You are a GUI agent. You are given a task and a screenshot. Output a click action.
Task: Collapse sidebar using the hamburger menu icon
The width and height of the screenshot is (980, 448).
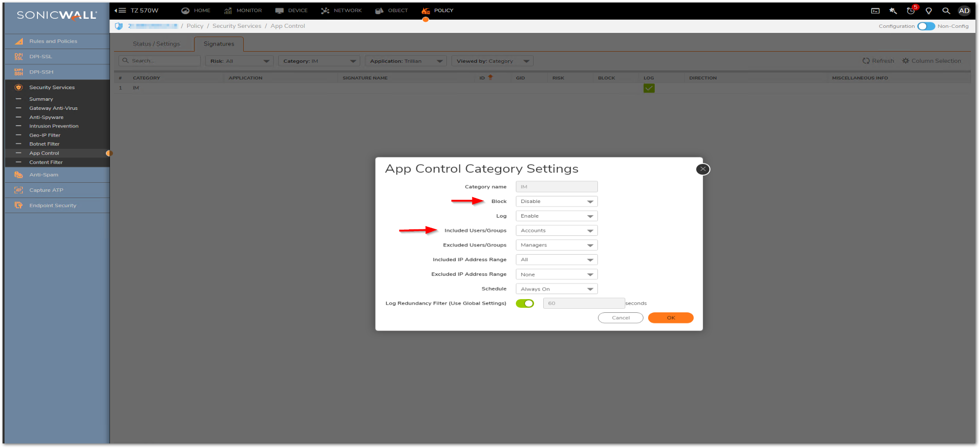[121, 10]
